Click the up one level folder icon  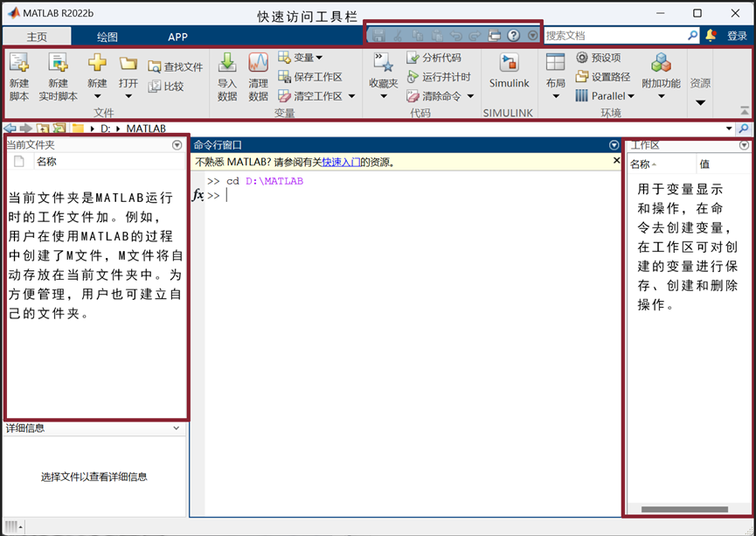click(x=43, y=129)
